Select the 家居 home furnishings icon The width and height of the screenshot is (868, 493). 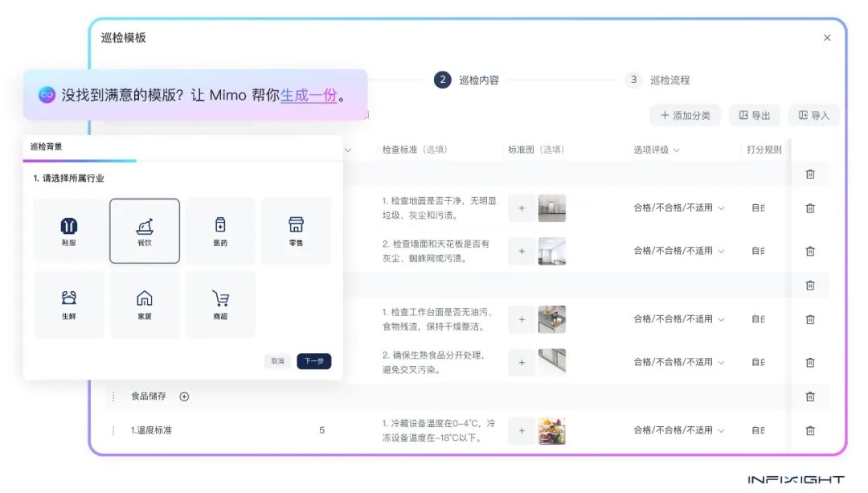point(145,304)
